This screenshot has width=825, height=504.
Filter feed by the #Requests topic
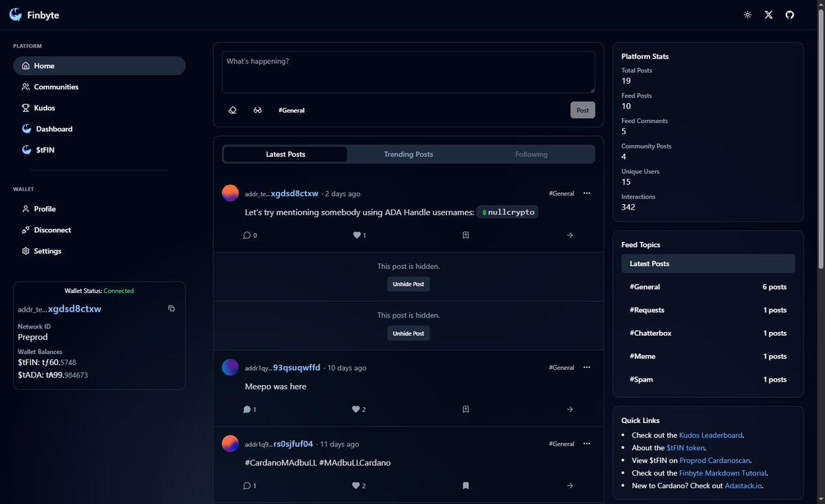[x=708, y=310]
